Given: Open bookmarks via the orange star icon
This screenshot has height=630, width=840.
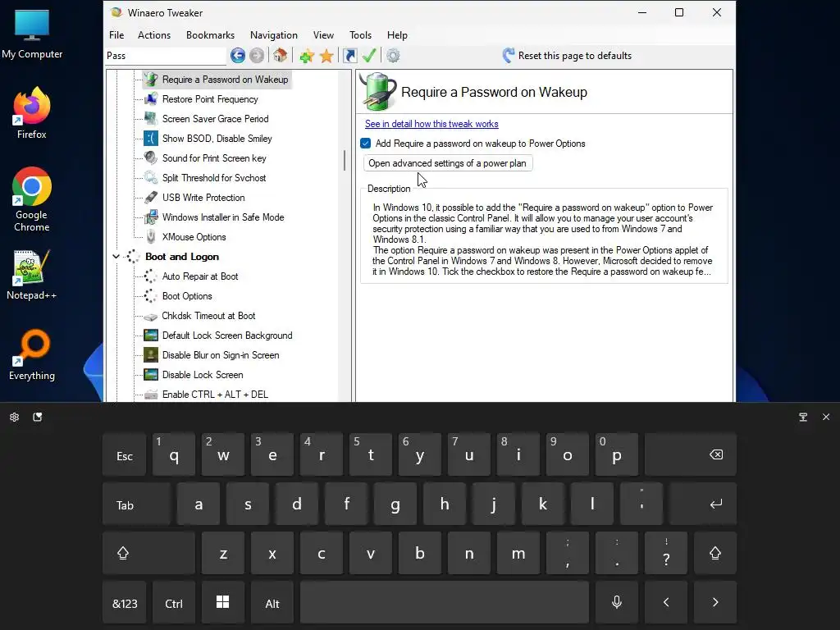Looking at the screenshot, I should 326,56.
